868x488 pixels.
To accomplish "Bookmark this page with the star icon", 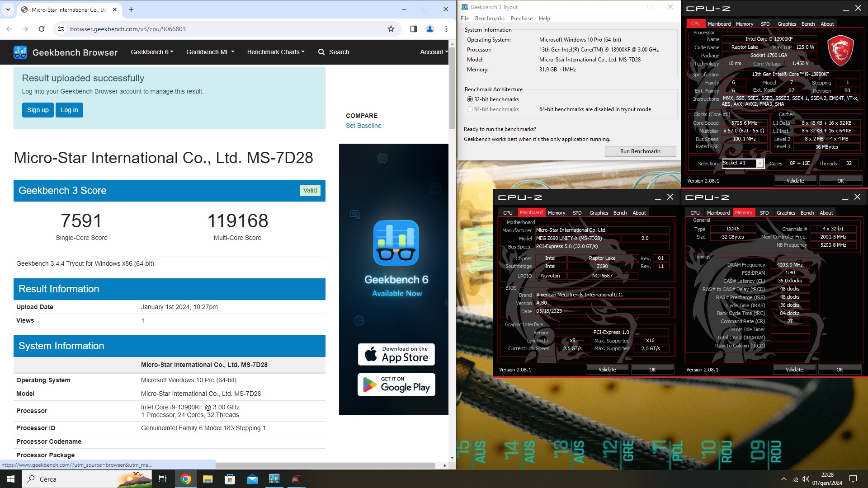I will (x=391, y=29).
